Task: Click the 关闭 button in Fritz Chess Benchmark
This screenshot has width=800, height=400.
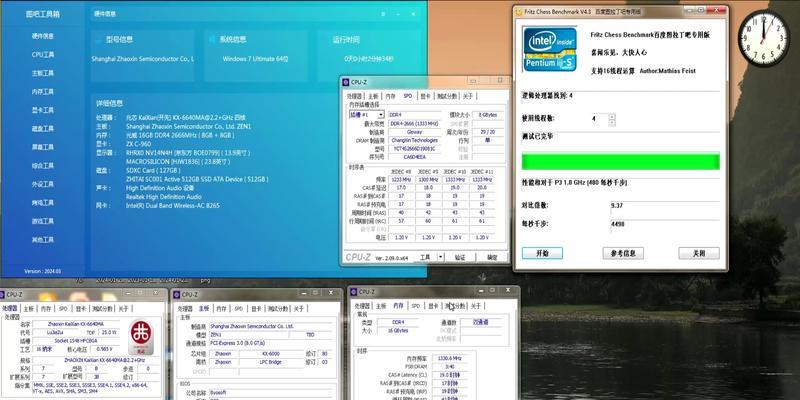Action: tap(699, 253)
